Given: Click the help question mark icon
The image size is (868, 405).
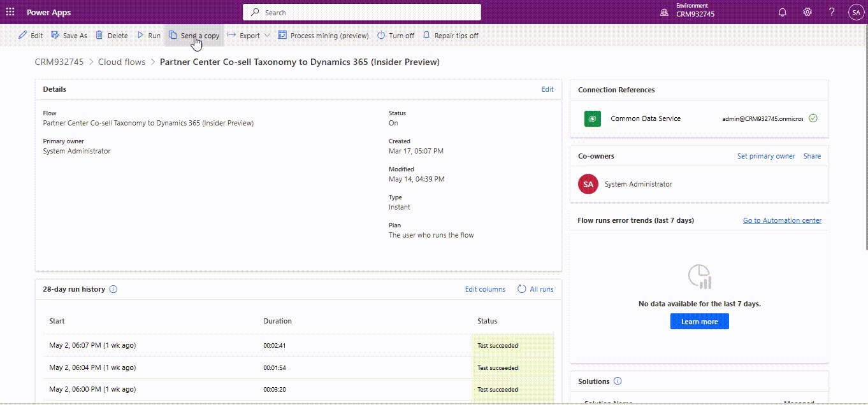Looking at the screenshot, I should click(x=832, y=12).
